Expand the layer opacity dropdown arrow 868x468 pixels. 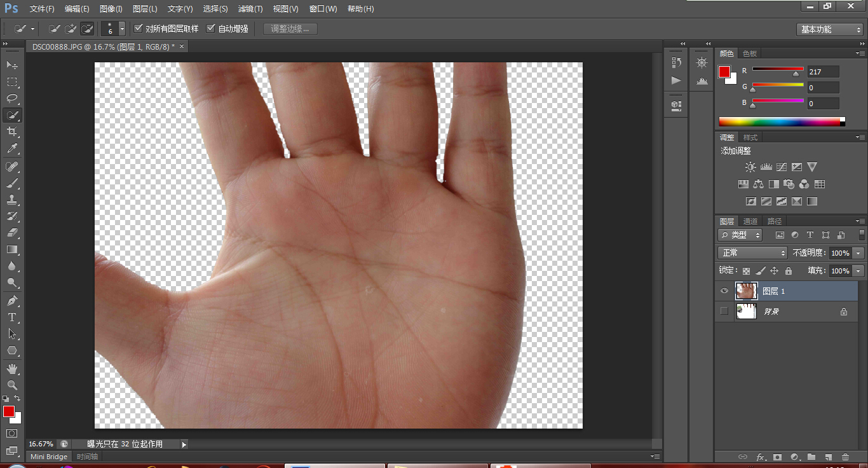[859, 253]
